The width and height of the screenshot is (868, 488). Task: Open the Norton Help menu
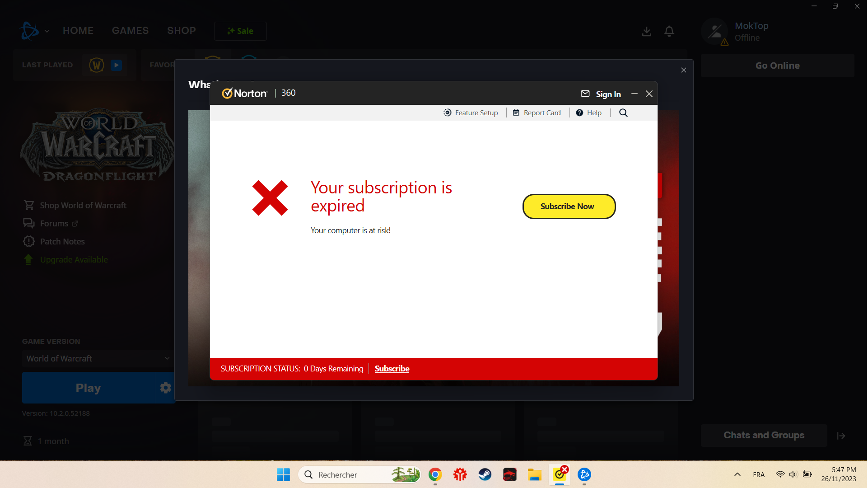[589, 113]
